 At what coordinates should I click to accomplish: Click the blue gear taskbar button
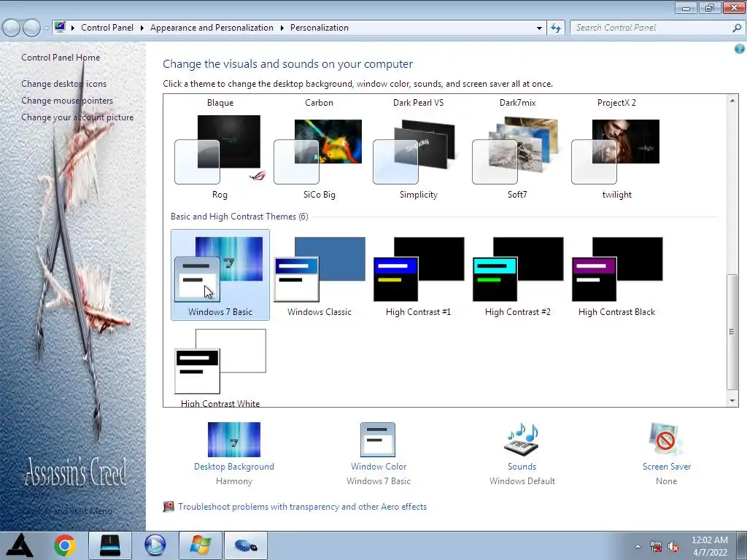coord(246,545)
